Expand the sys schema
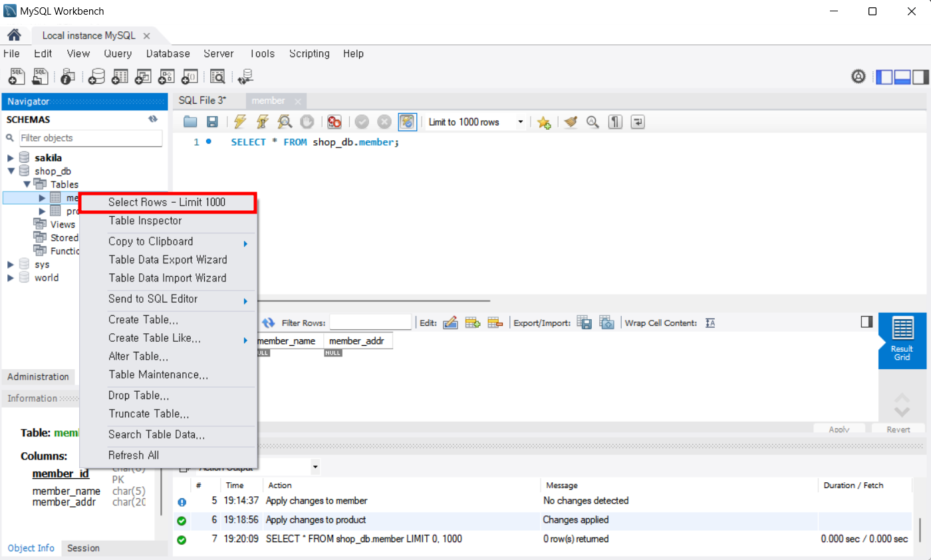 click(x=11, y=264)
